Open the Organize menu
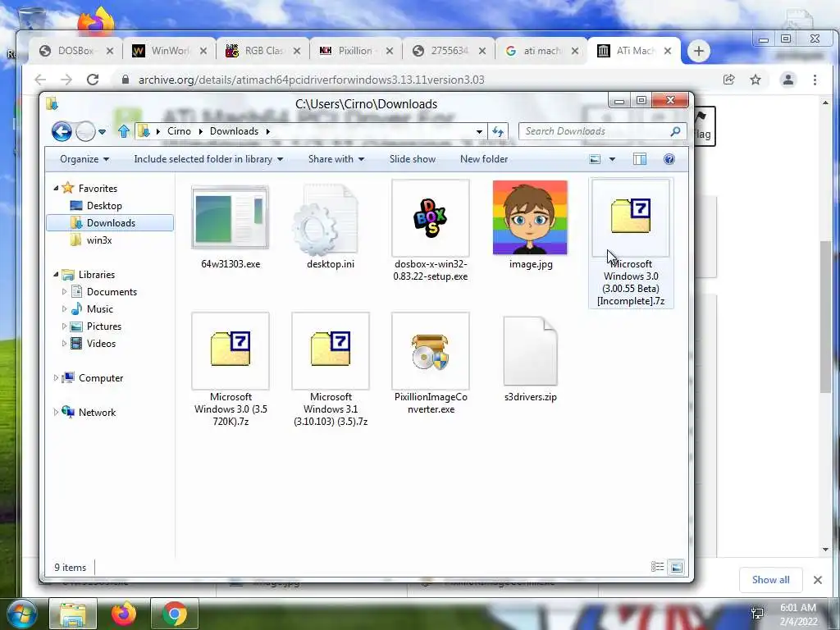Viewport: 840px width, 630px height. tap(84, 159)
